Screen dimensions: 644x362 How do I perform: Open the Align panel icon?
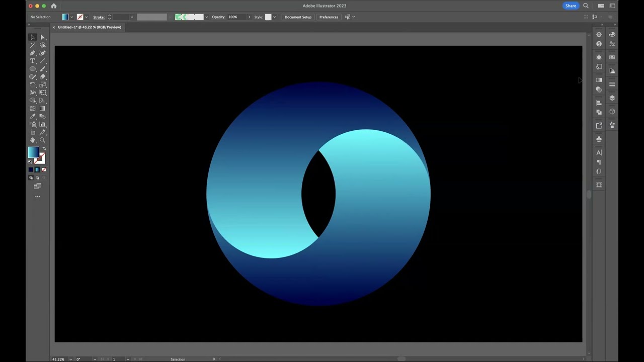[599, 103]
